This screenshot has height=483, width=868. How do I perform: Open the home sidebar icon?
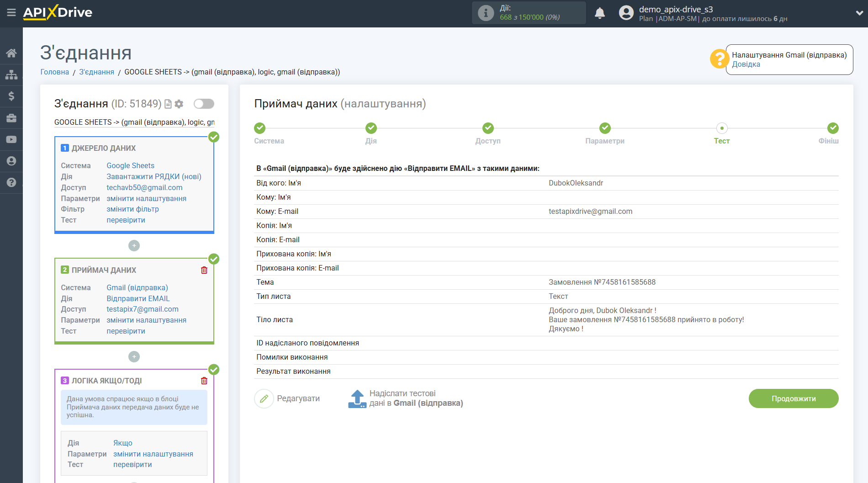[x=11, y=53]
